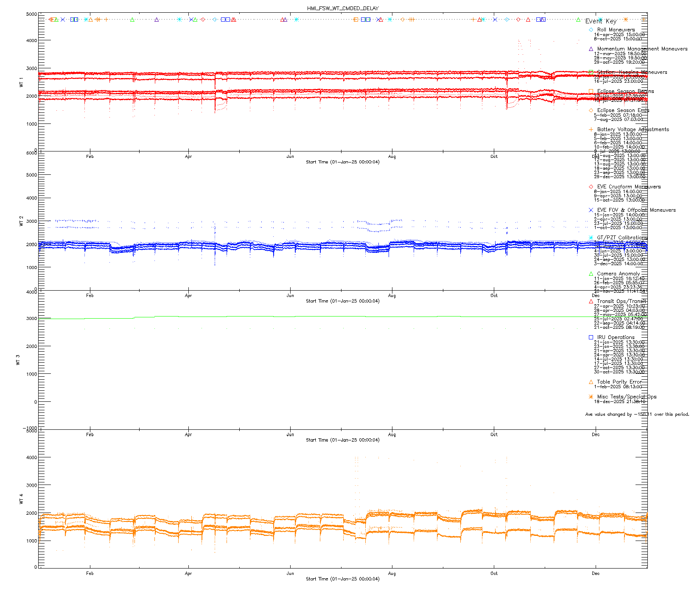Image resolution: width=700 pixels, height=594 pixels.
Task: Click the Start Time label under WT 4 plot
Action: click(x=342, y=579)
